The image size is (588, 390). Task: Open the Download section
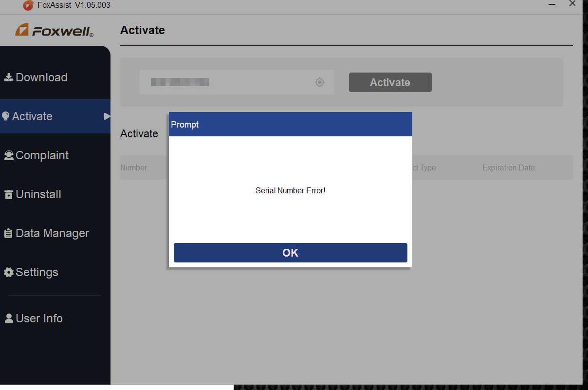point(55,77)
